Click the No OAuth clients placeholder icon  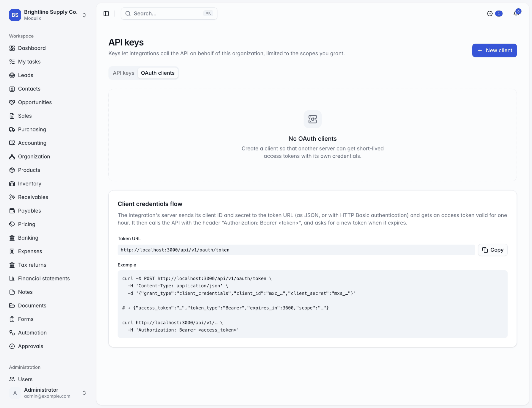(x=312, y=119)
